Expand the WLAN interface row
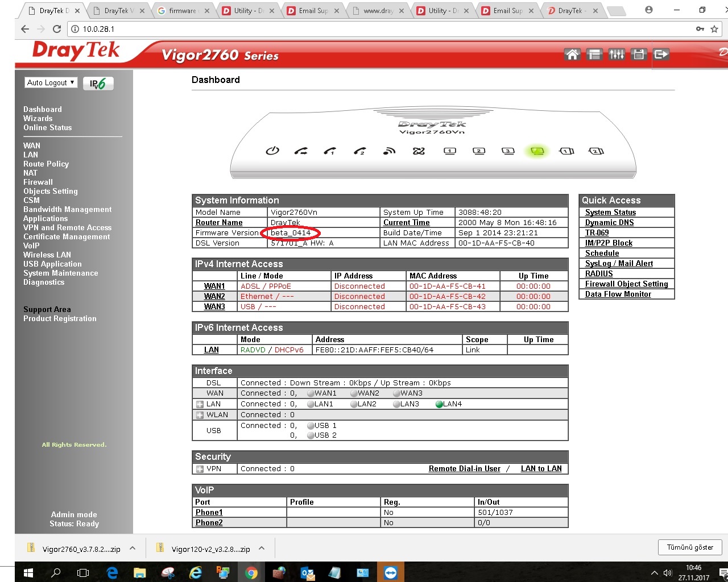This screenshot has height=582, width=728. [200, 415]
